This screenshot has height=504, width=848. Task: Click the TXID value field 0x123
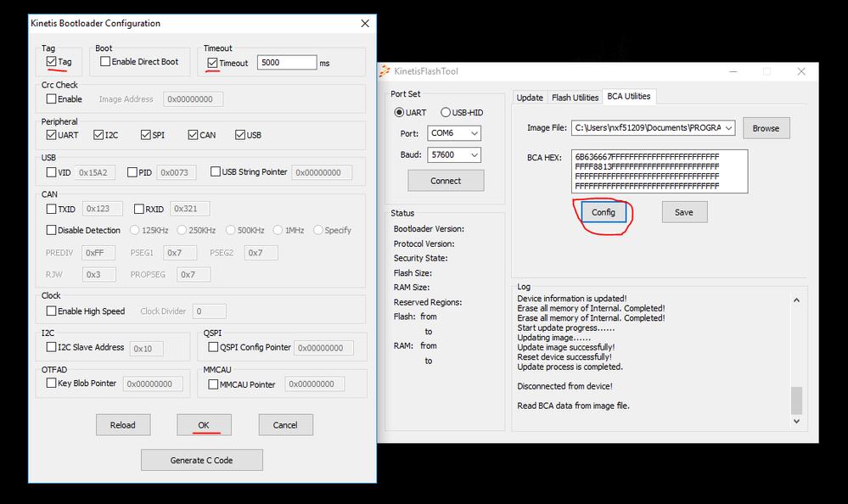tap(103, 209)
